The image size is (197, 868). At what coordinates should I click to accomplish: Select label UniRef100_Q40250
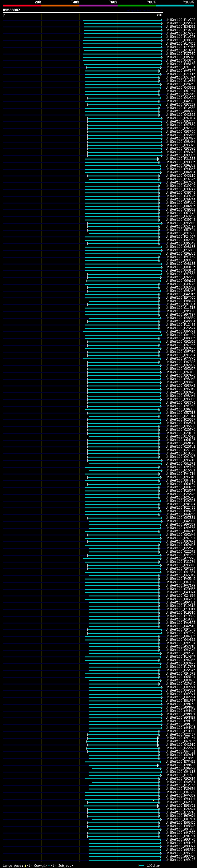click(180, 98)
